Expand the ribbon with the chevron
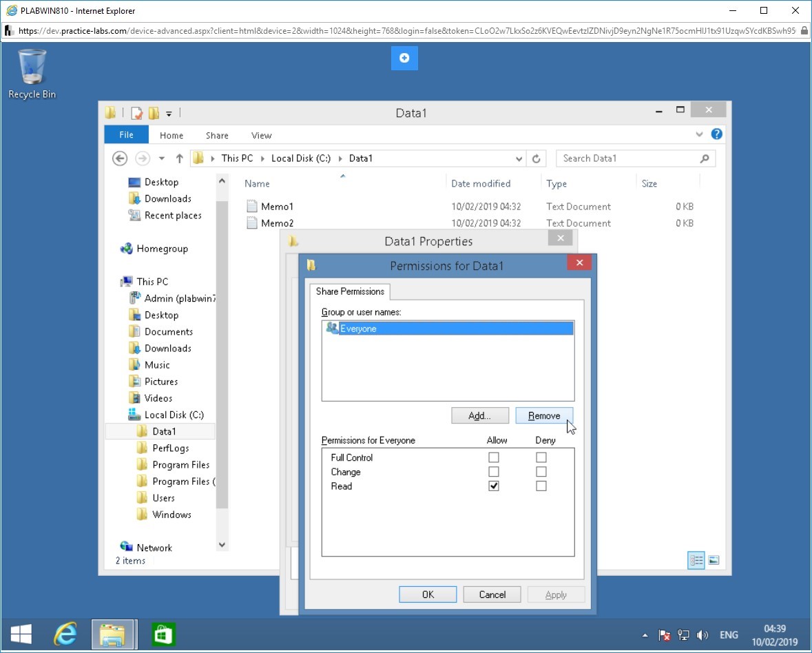 click(x=699, y=134)
